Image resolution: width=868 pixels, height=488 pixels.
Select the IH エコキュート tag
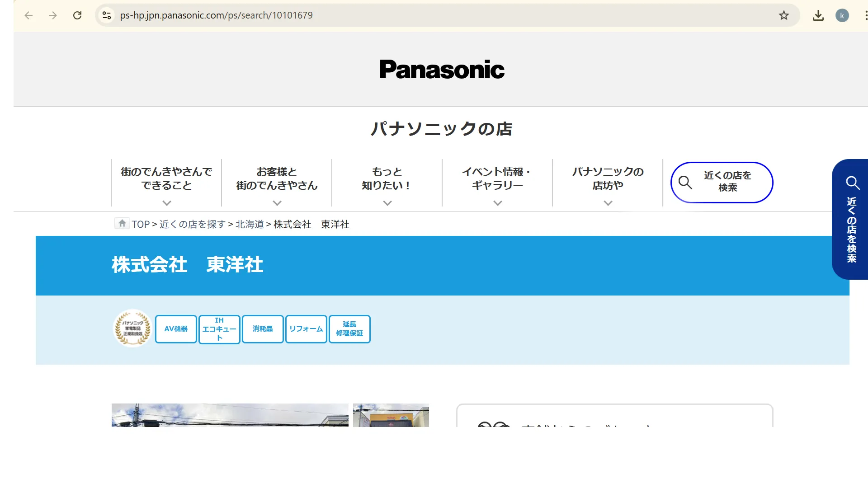pos(219,329)
